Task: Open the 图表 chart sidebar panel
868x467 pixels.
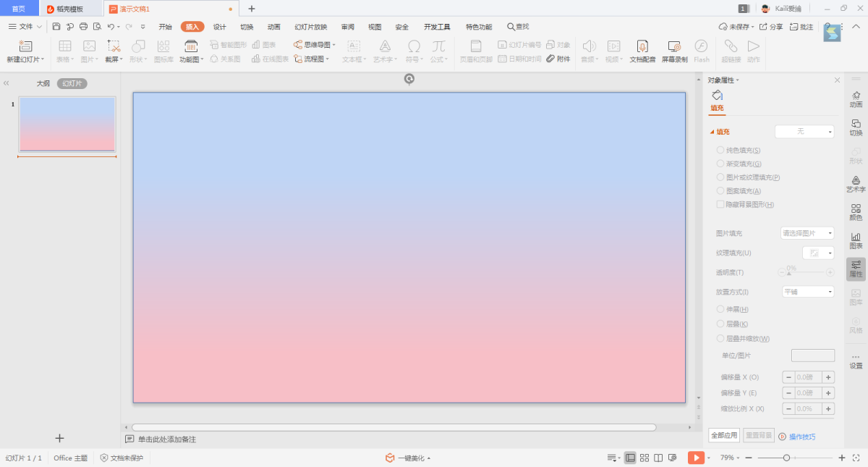Action: coord(856,240)
